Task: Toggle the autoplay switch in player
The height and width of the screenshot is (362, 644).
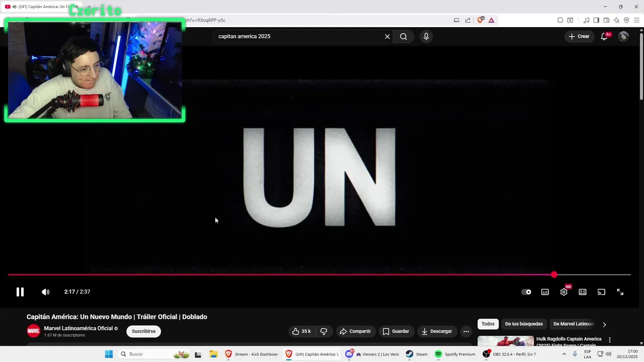Action: point(526,292)
